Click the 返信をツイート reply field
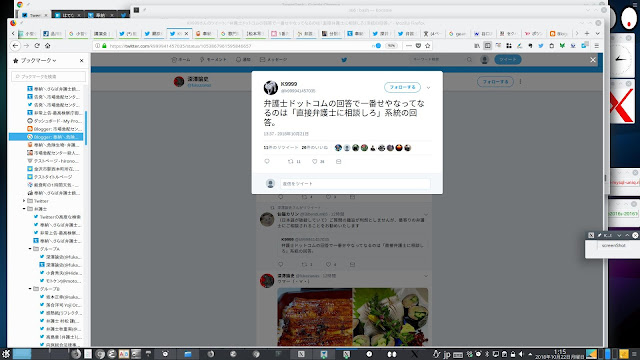 (355, 184)
